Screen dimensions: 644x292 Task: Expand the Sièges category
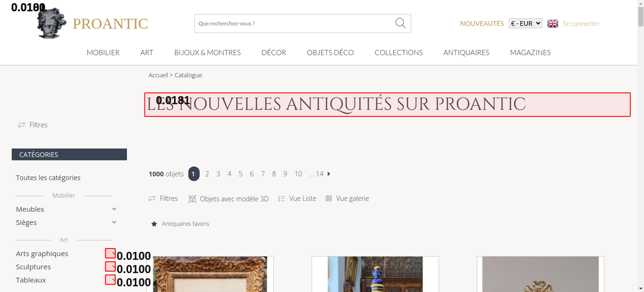coord(114,222)
